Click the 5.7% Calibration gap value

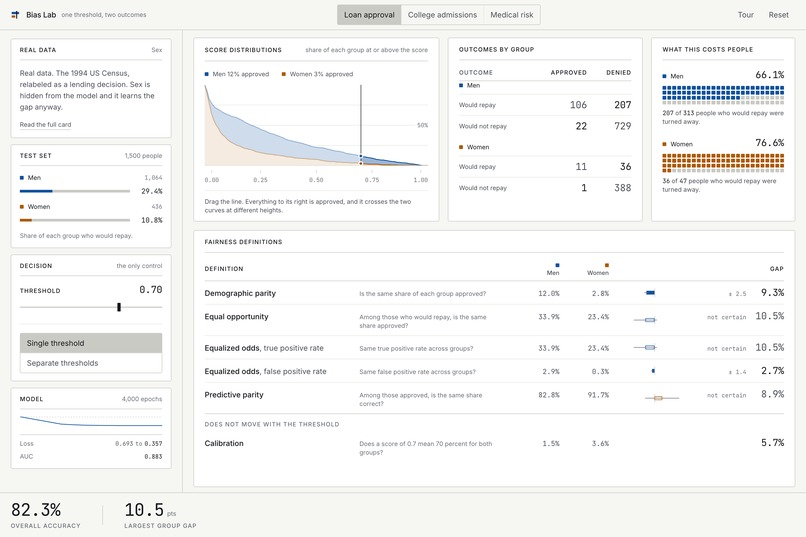(x=772, y=442)
